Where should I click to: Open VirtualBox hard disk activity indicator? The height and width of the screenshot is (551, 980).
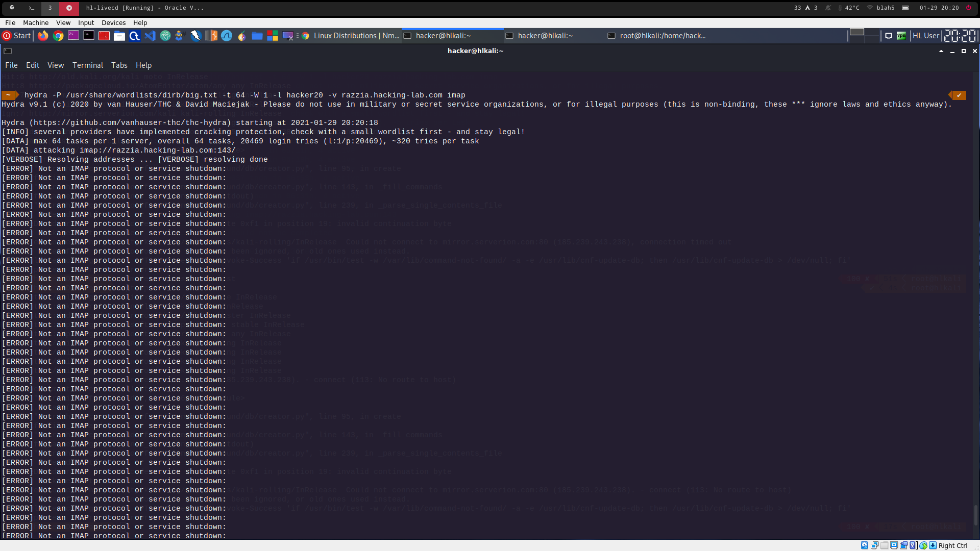click(x=864, y=545)
